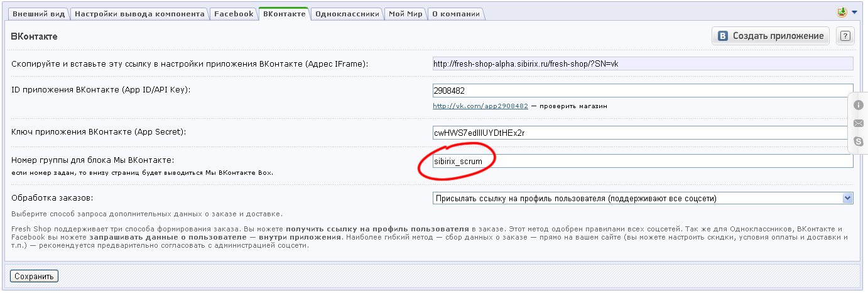This screenshot has width=868, height=293.
Task: Click the 'Номер группы для блока Мы ВКонтакте' label
Action: [93, 160]
